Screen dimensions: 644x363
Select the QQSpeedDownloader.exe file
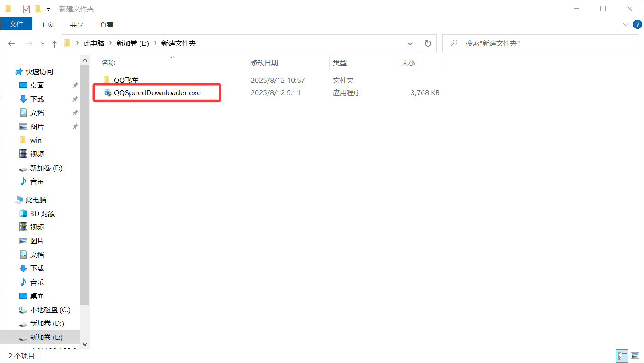click(x=157, y=92)
